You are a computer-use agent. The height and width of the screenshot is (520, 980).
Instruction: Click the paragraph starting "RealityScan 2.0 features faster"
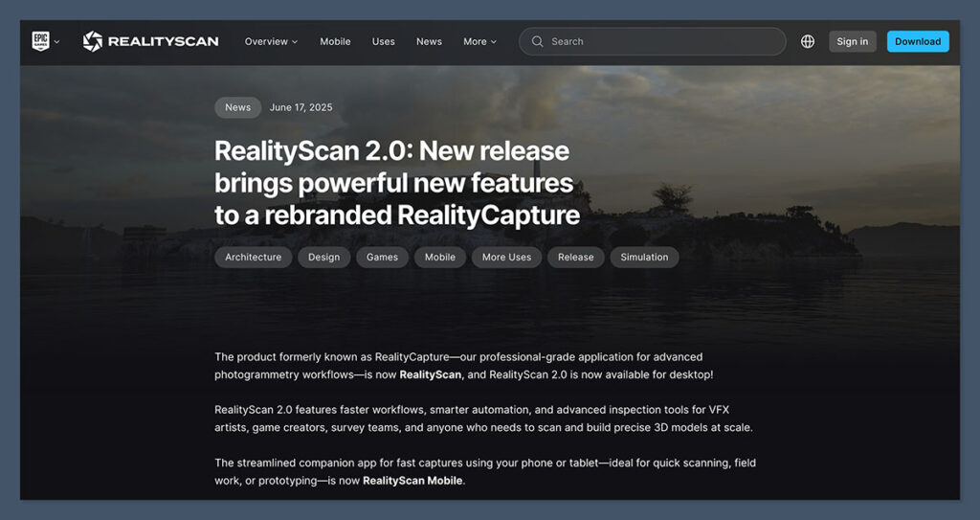click(483, 418)
